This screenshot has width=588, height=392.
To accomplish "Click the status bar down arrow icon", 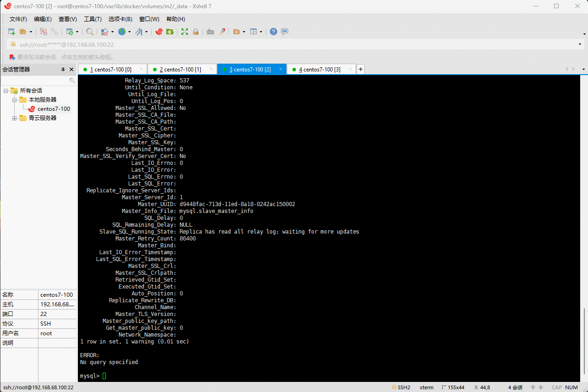I will [x=541, y=387].
